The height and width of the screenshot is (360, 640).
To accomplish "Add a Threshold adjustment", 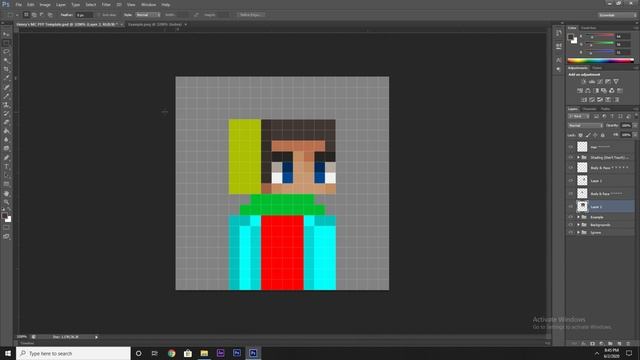I will pyautogui.click(x=600, y=100).
